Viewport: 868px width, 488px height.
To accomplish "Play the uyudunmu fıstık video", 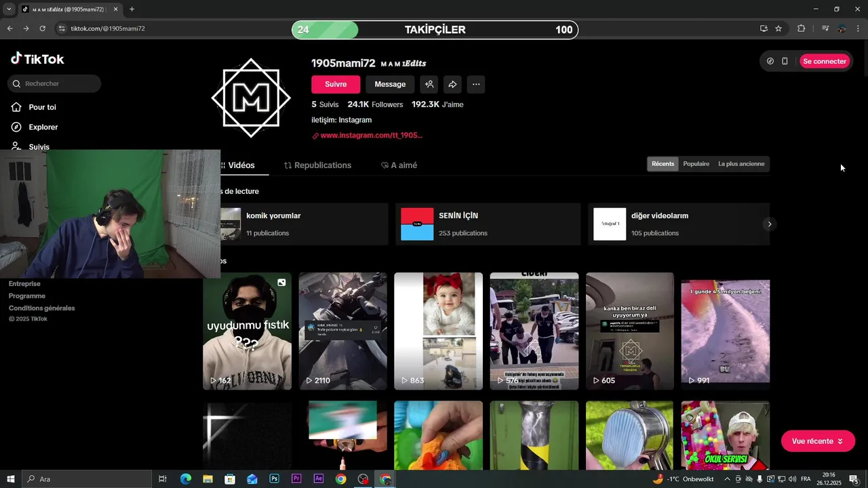I will pos(247,331).
